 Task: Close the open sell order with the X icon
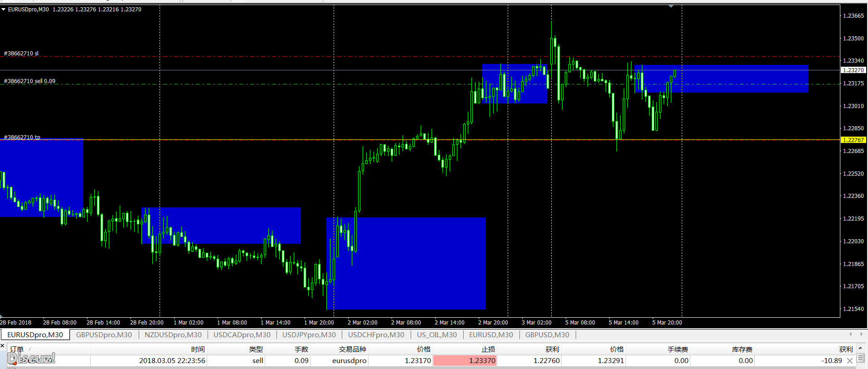click(x=850, y=361)
